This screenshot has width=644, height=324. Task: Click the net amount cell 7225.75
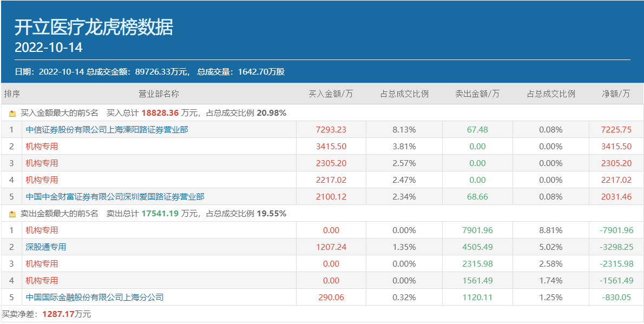(616, 130)
